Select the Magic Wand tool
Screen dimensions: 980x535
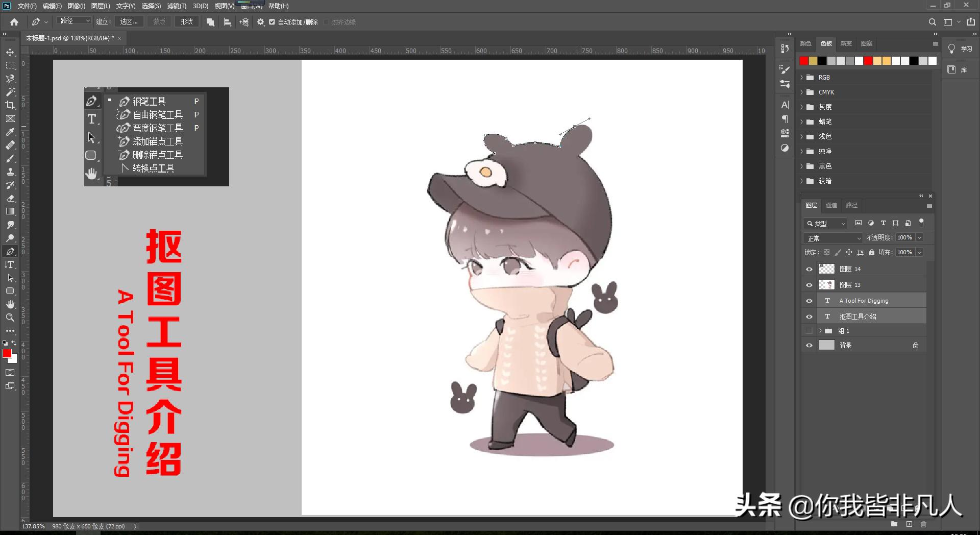10,92
